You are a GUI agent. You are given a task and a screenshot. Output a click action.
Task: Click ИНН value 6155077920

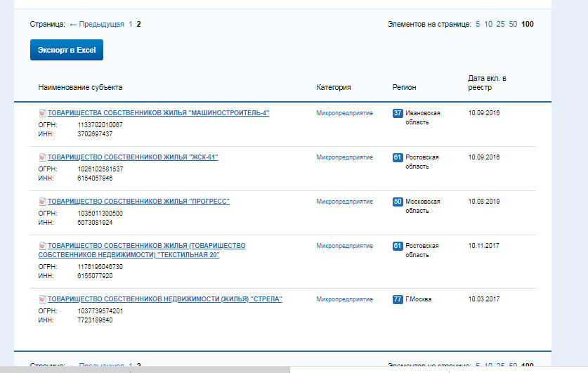[95, 275]
